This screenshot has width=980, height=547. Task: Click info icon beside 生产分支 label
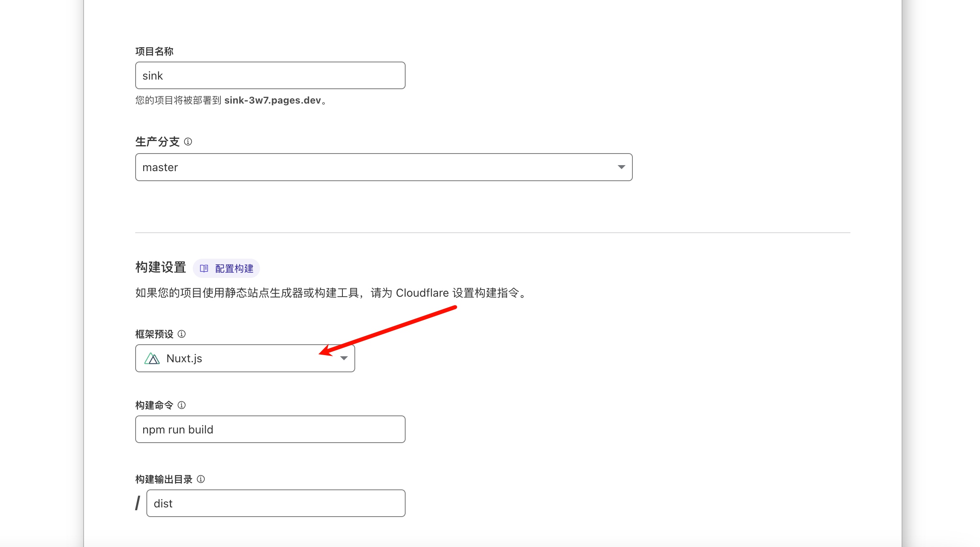tap(188, 142)
